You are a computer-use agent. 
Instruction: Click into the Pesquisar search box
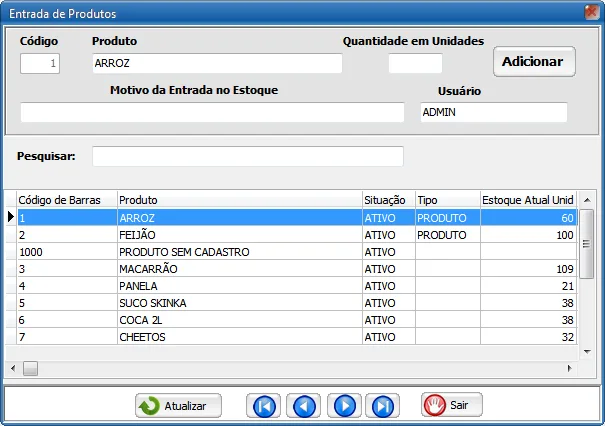[x=248, y=156]
